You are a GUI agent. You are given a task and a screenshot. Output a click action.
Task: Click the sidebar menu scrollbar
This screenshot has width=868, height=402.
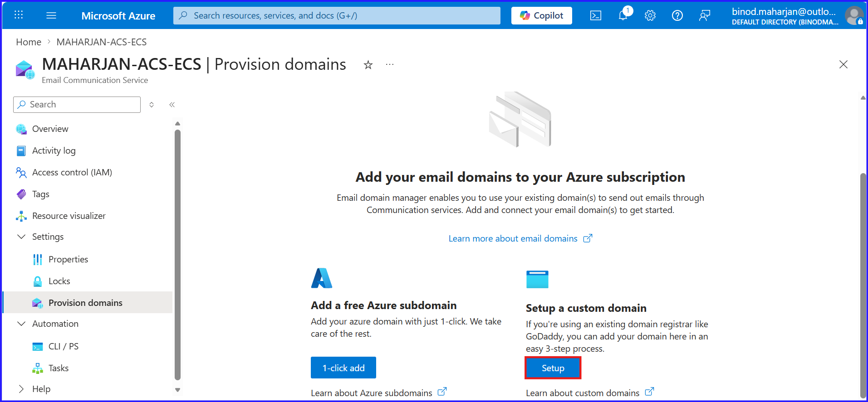tap(178, 255)
